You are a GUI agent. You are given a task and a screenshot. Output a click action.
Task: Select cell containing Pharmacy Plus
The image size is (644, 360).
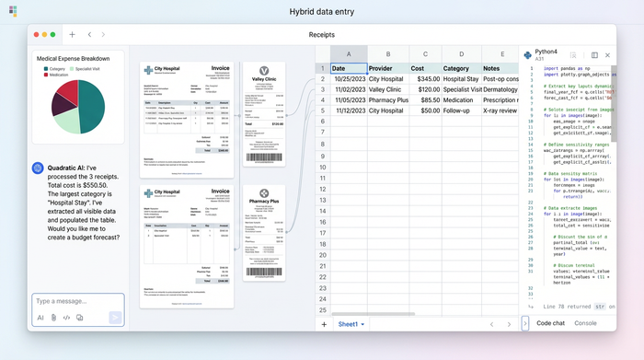tap(388, 100)
